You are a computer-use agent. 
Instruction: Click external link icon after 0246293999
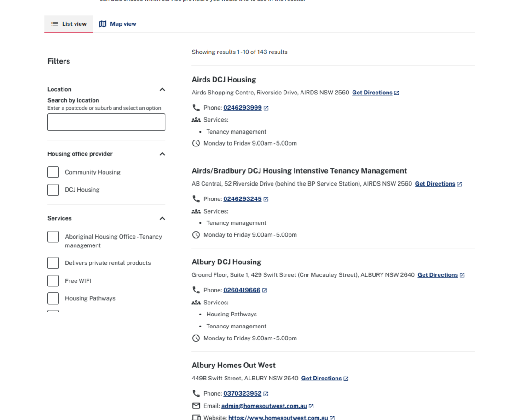click(x=266, y=108)
